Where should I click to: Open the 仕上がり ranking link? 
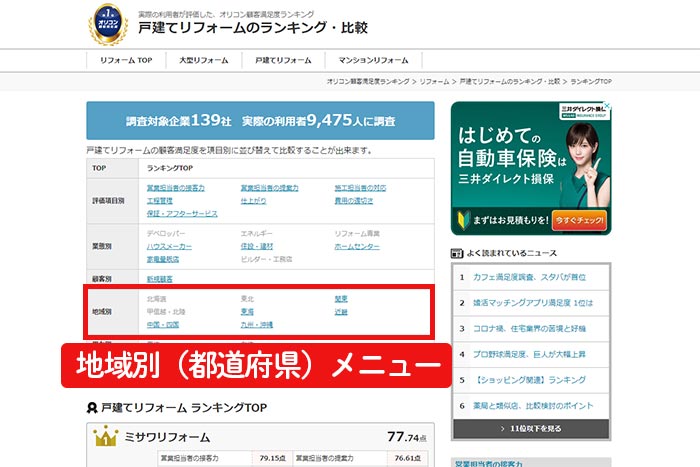point(253,201)
